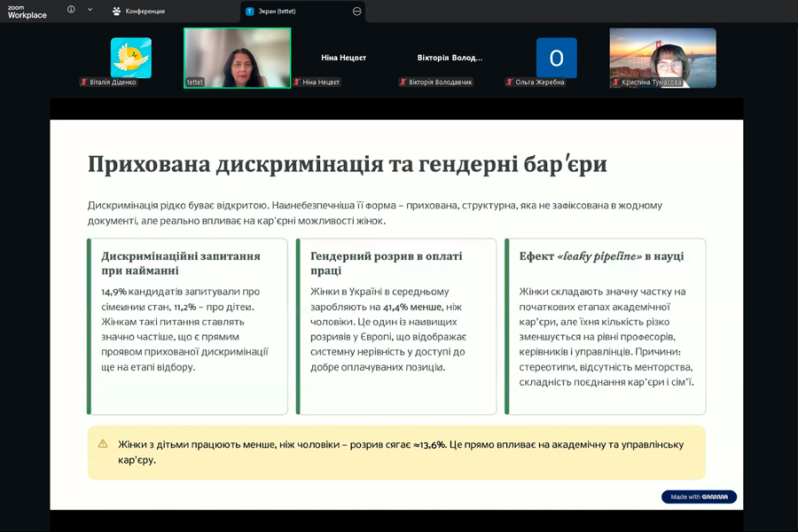
Task: Click the Made with Gamma badge
Action: (699, 497)
